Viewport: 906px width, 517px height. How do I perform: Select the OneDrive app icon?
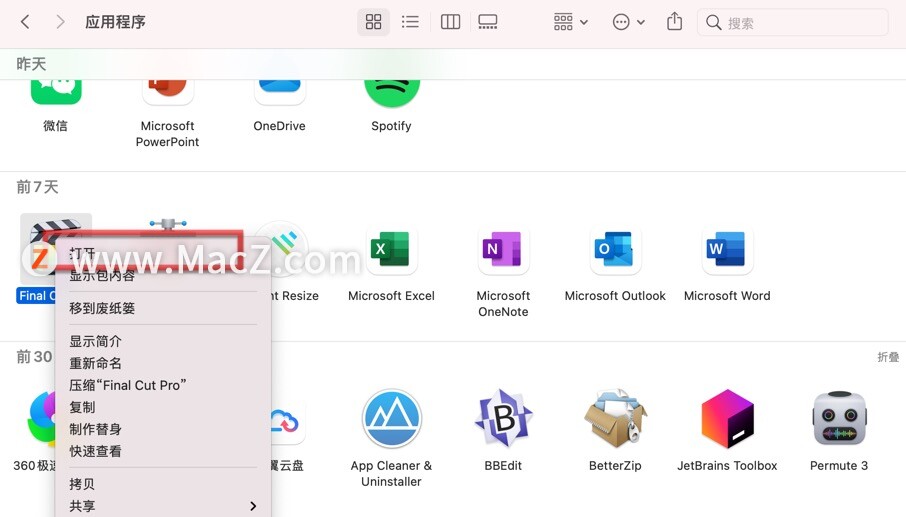click(280, 91)
